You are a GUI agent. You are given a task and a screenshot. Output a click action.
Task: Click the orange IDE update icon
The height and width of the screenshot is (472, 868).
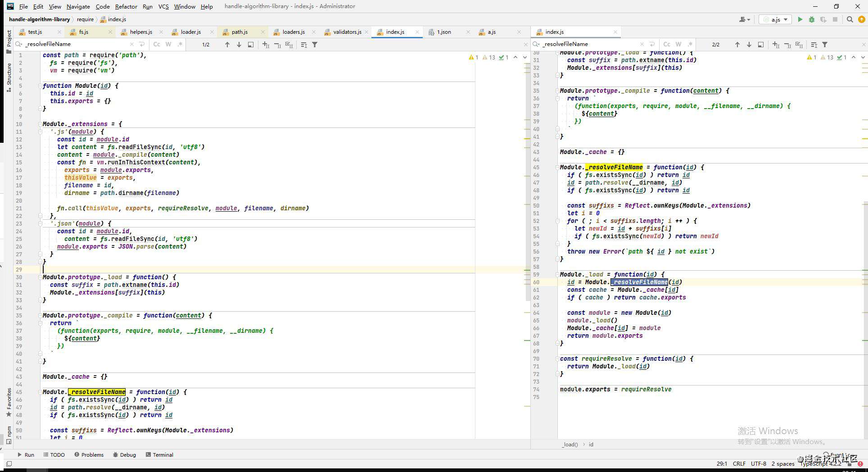pyautogui.click(x=862, y=19)
